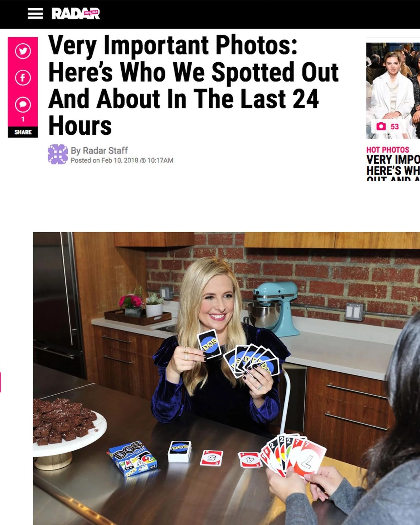Share the article on Facebook
The height and width of the screenshot is (525, 420).
point(23,78)
